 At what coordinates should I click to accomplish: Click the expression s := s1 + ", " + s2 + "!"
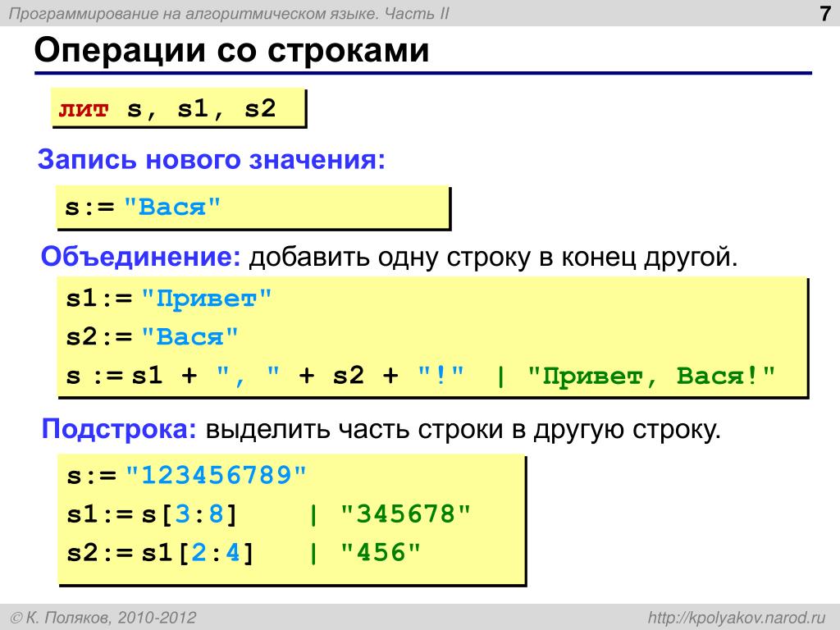coord(265,376)
